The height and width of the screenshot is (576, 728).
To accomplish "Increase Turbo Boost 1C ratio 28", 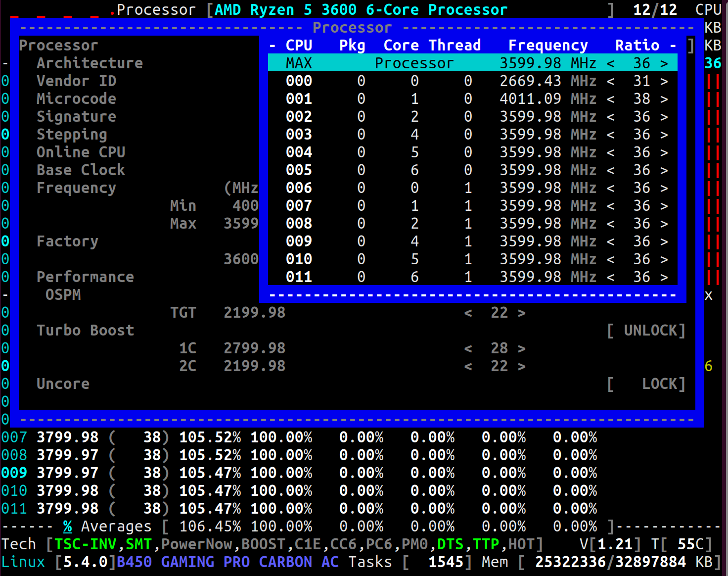I will point(522,348).
